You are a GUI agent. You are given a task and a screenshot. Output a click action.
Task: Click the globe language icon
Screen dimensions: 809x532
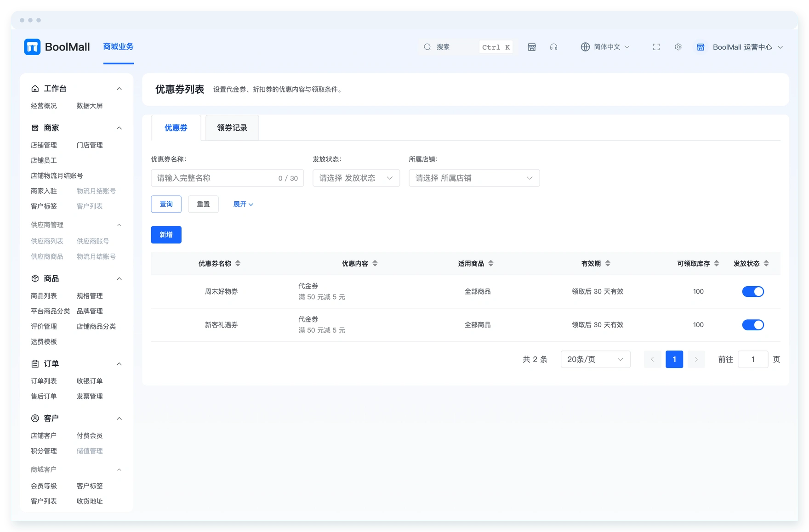pos(585,47)
